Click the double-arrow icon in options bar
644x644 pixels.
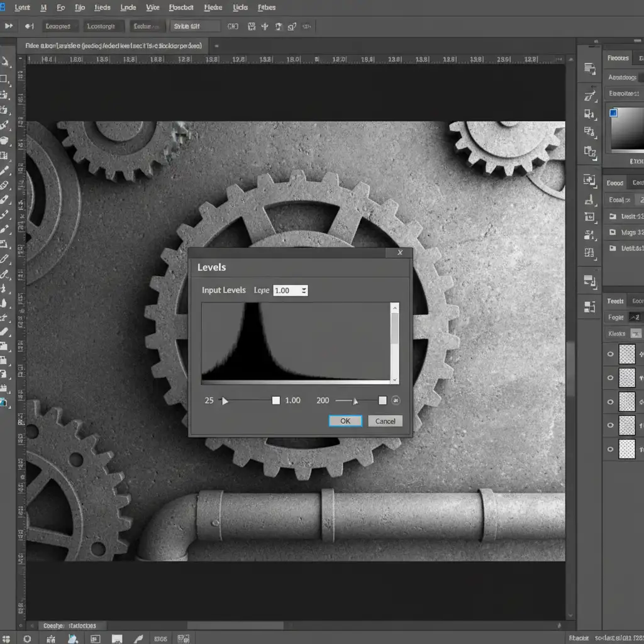point(9,26)
